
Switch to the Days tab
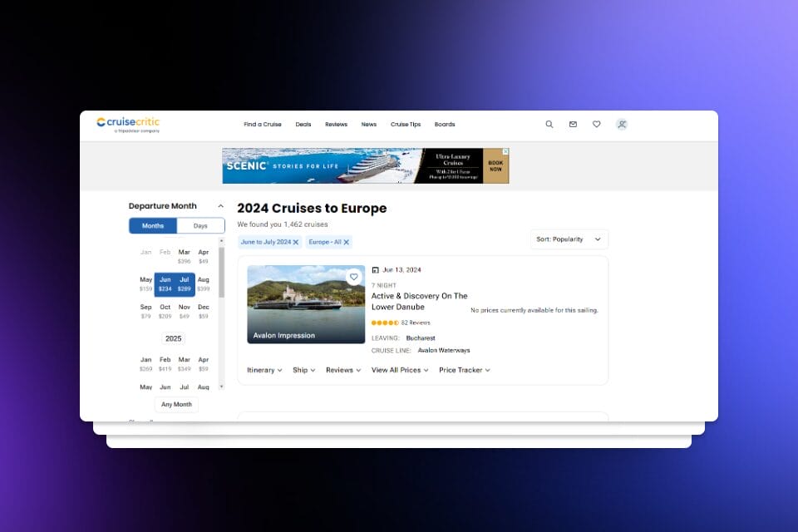[200, 225]
